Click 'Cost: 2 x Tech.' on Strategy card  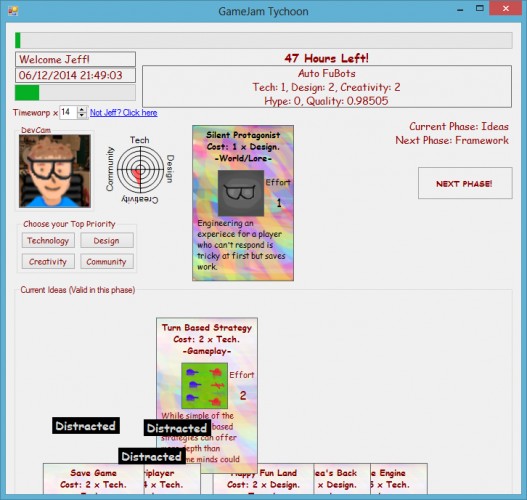tap(207, 339)
